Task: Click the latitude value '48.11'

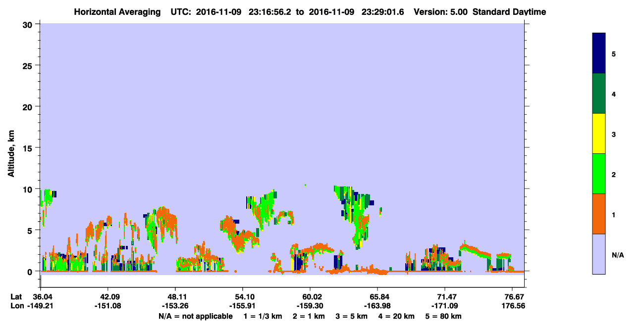Action: click(175, 297)
